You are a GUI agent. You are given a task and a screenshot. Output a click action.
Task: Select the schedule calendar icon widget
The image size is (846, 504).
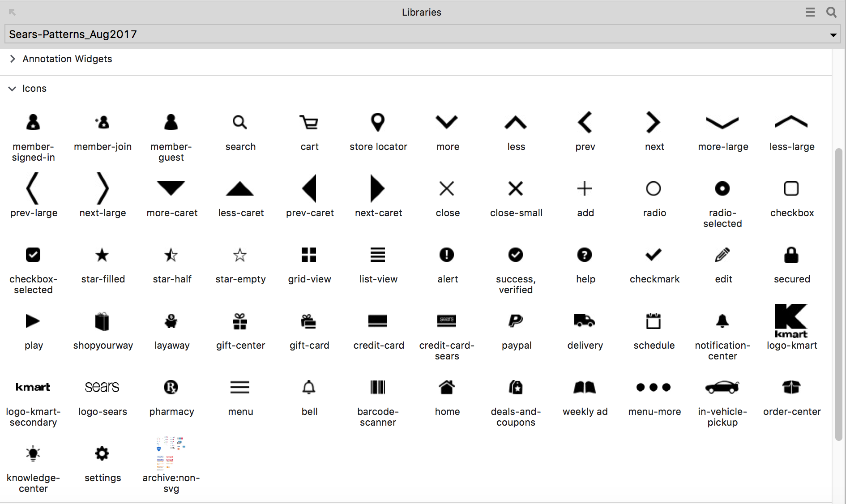[654, 321]
